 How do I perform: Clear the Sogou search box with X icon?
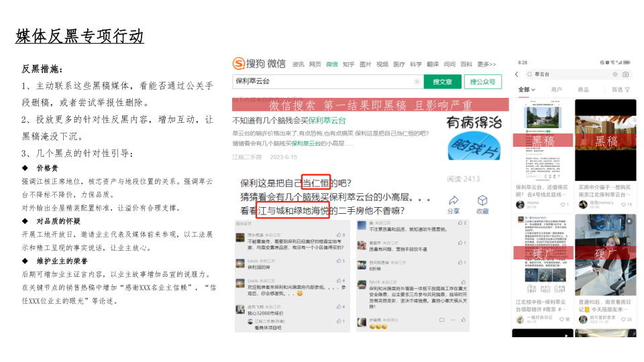click(417, 82)
